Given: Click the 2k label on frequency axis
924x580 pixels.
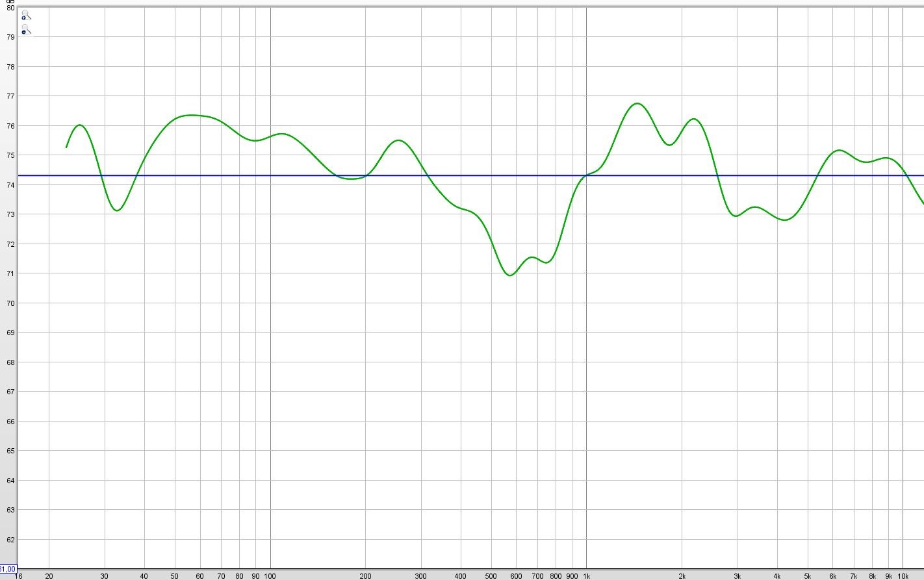Looking at the screenshot, I should coord(682,576).
